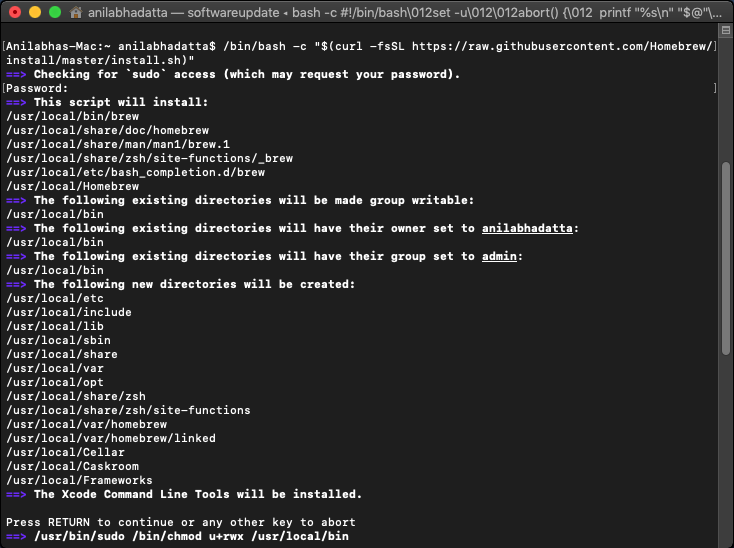Image resolution: width=734 pixels, height=548 pixels.
Task: Click the underlined anilabhadatta owner name
Action: pyautogui.click(x=527, y=228)
